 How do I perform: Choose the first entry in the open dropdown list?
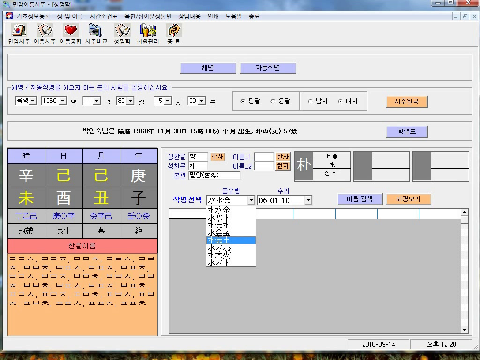coord(231,210)
